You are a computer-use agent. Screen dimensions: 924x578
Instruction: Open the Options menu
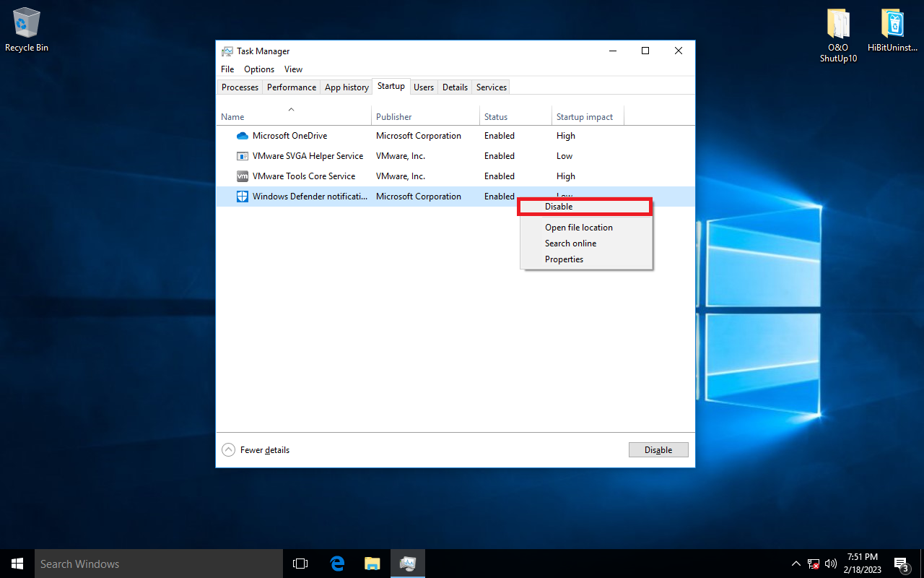pyautogui.click(x=259, y=69)
